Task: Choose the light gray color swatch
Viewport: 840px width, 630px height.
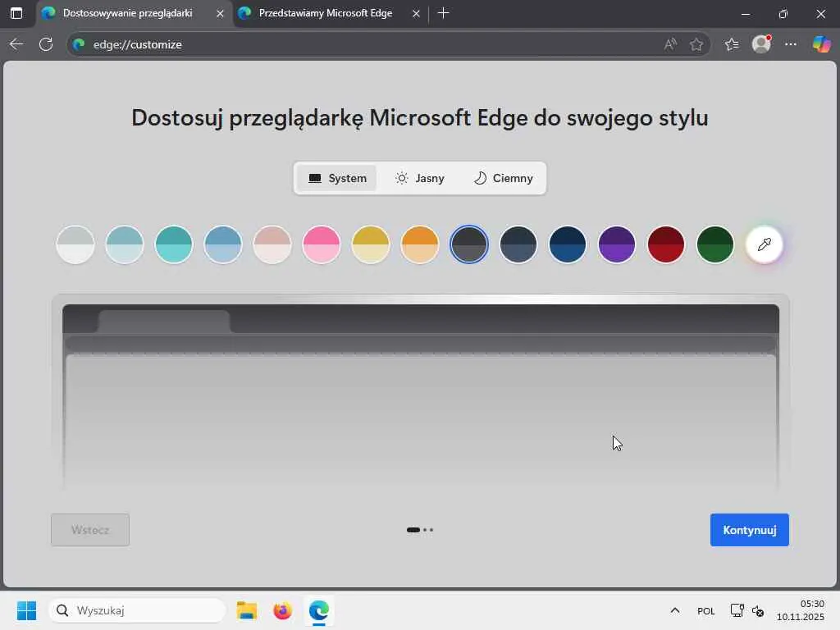Action: coord(75,244)
